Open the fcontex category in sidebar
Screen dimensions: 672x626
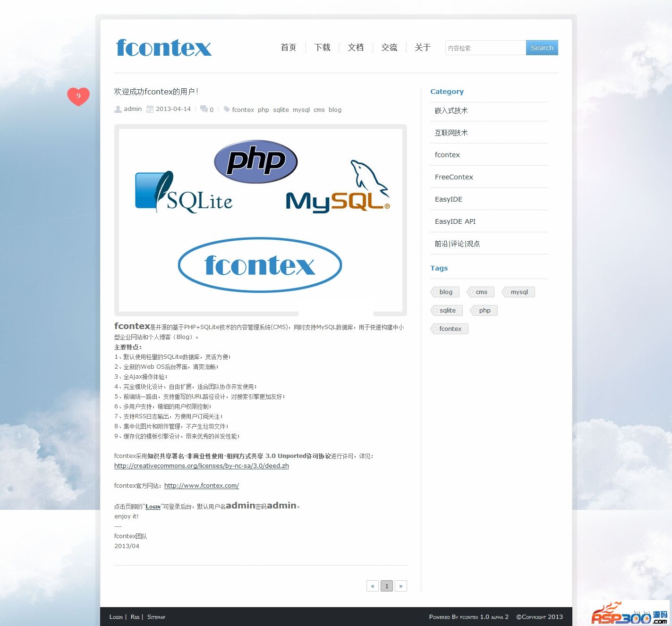(x=447, y=155)
